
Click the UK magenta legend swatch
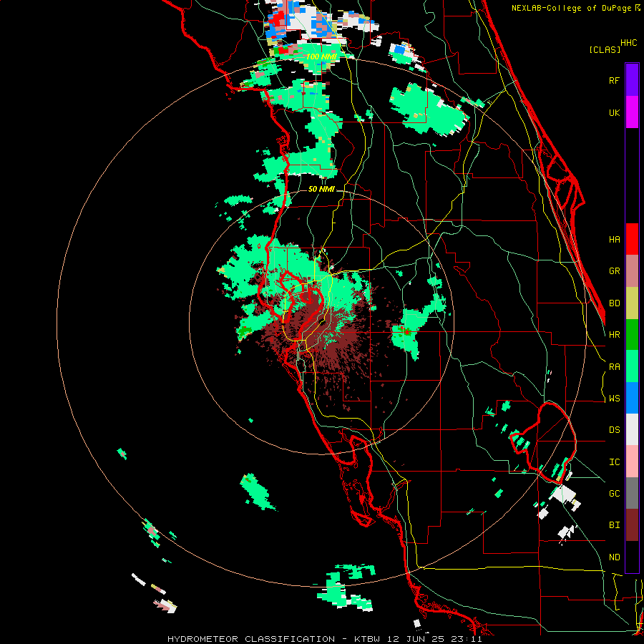pyautogui.click(x=632, y=112)
